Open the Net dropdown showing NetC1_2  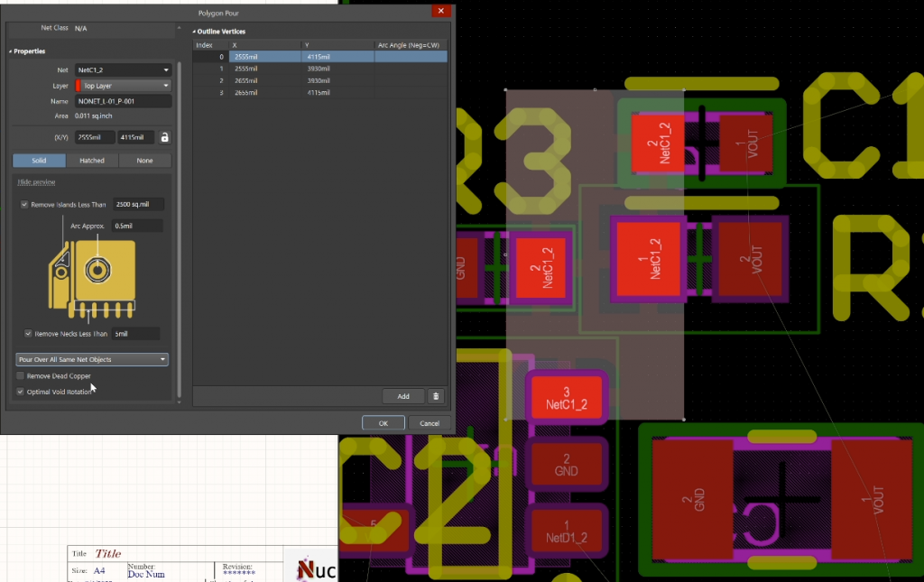pos(123,69)
